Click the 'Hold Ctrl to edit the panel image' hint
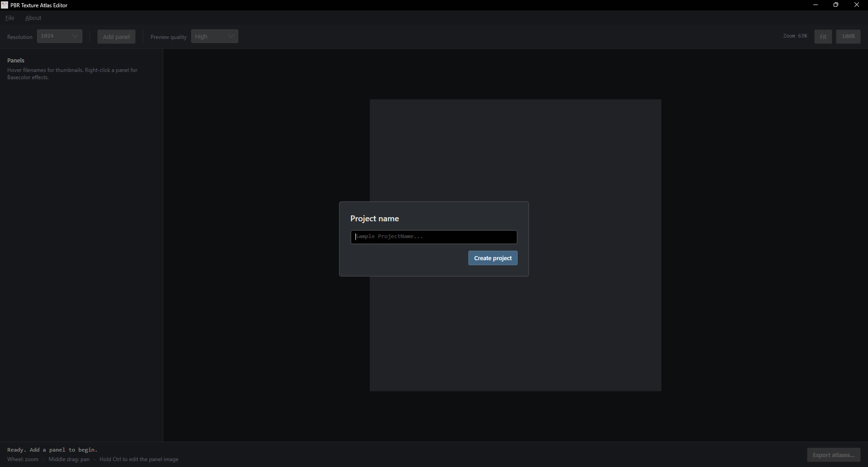 tap(139, 459)
